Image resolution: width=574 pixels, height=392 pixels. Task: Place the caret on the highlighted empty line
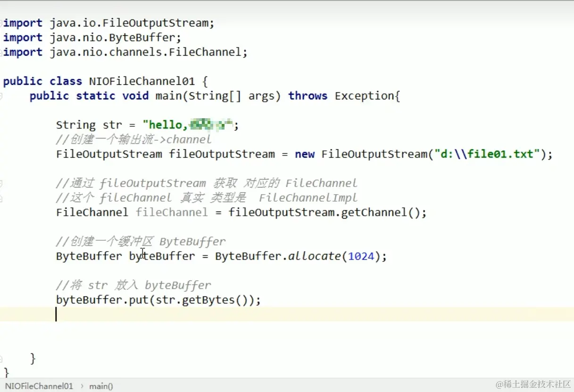[287, 314]
